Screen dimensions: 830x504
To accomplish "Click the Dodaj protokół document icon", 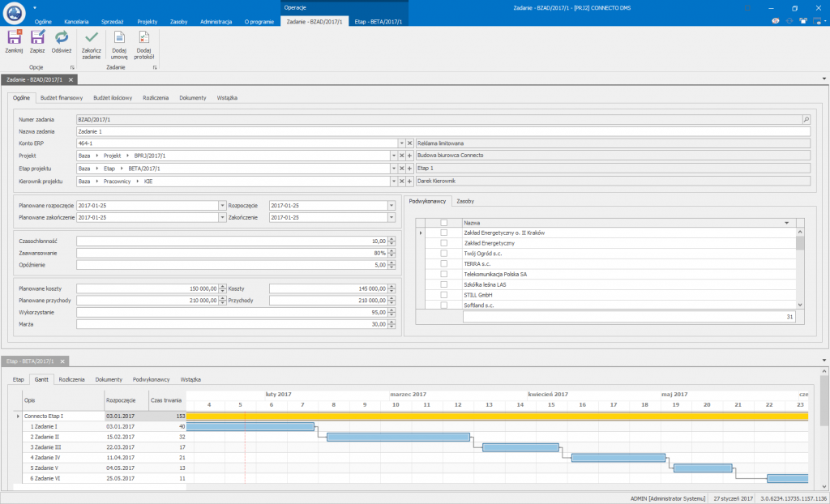I will [x=144, y=37].
